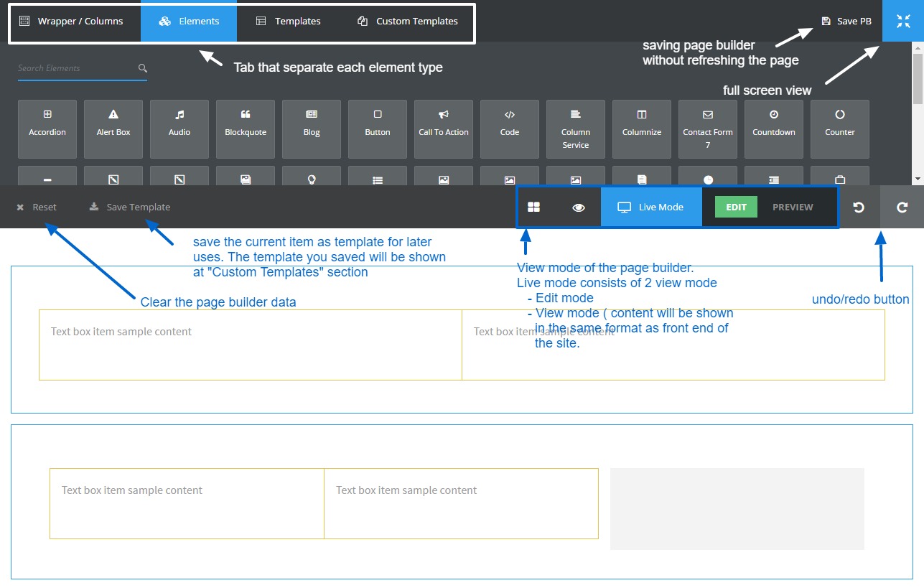Switch to PREVIEW mode

click(x=793, y=207)
